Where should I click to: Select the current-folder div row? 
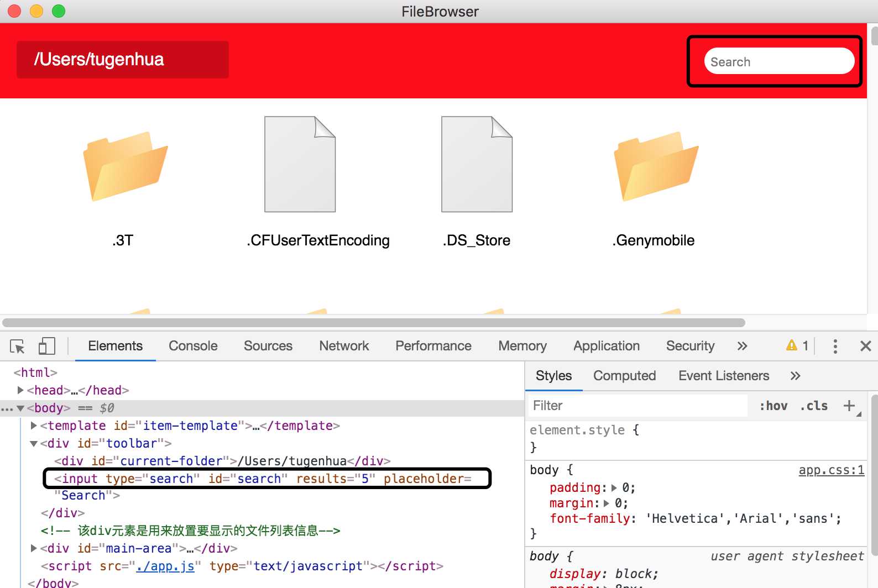click(x=222, y=461)
